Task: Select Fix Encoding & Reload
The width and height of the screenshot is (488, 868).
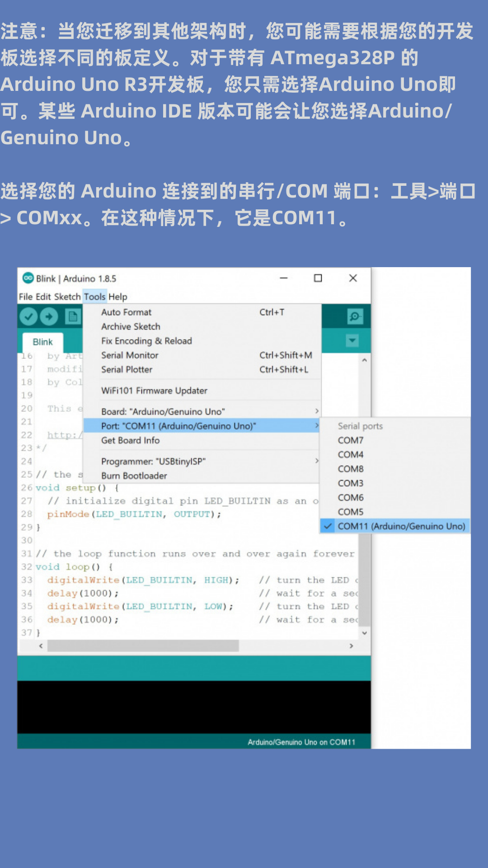Action: 202,341
